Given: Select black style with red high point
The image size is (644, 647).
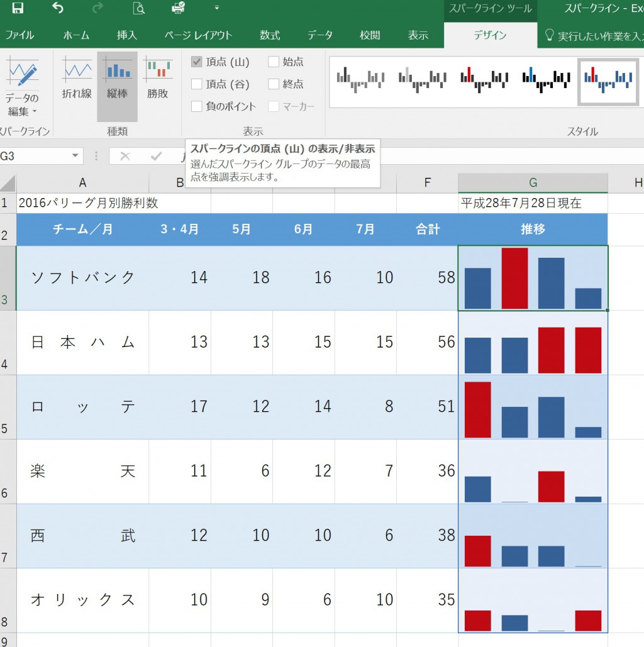Looking at the screenshot, I should point(484,80).
